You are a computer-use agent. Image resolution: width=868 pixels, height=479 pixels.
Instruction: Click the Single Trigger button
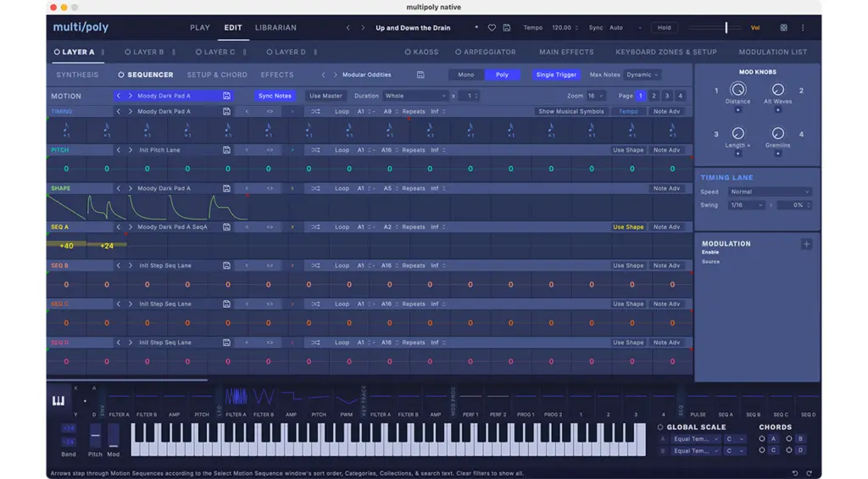(x=556, y=75)
